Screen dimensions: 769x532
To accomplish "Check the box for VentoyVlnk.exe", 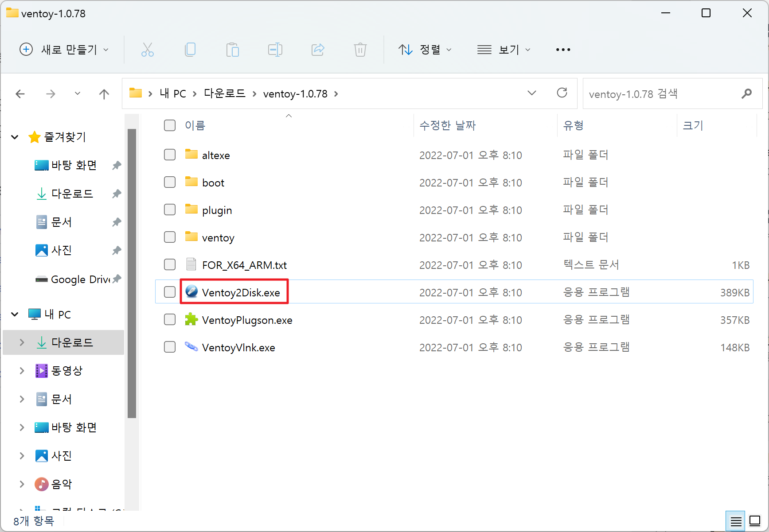I will point(170,347).
